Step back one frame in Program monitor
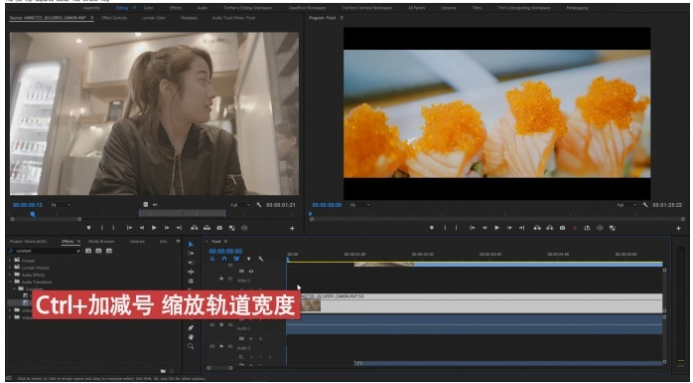 point(484,228)
